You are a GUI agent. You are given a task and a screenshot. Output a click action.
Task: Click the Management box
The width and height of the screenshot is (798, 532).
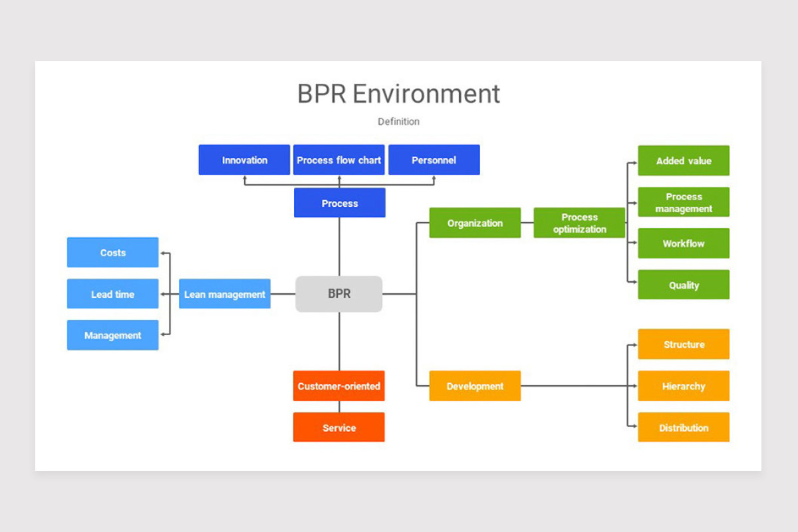click(x=112, y=334)
